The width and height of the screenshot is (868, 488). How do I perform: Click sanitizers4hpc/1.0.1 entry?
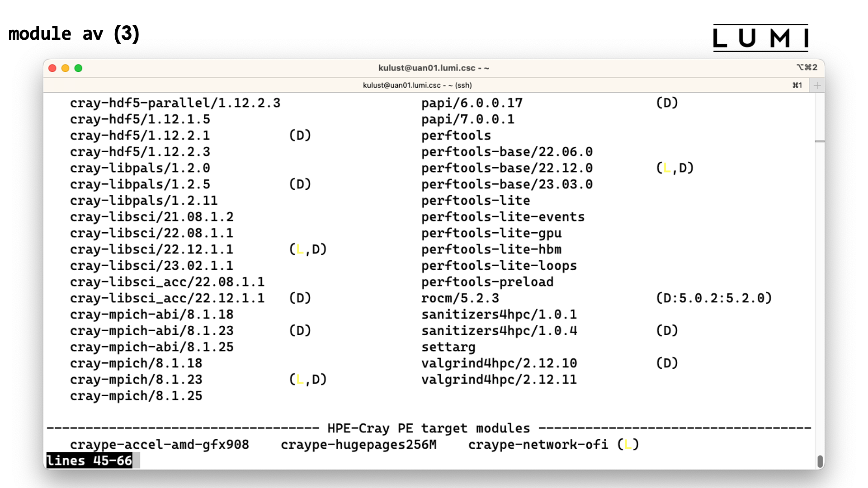click(499, 314)
